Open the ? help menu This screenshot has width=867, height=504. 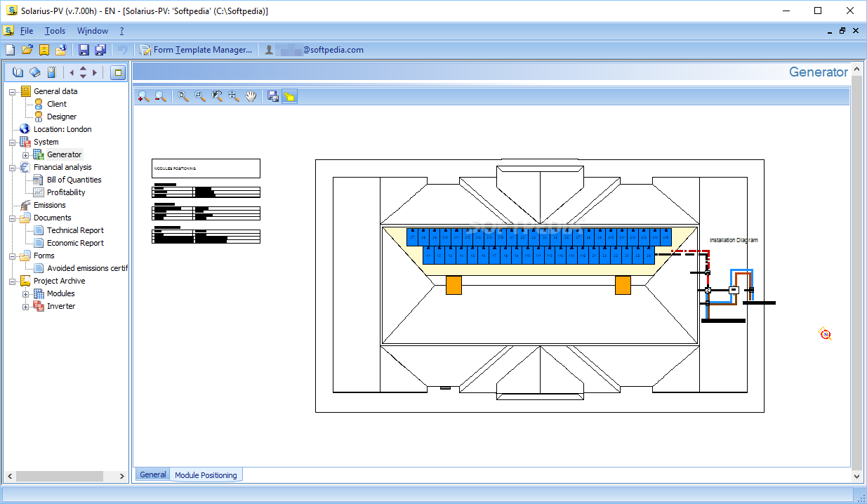coord(121,31)
